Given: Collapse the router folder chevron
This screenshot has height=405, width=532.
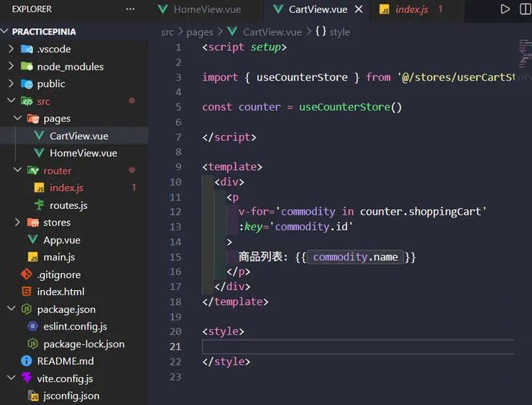Looking at the screenshot, I should tap(17, 169).
